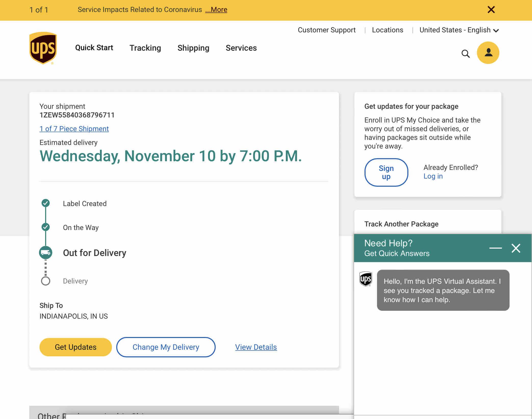This screenshot has width=532, height=419.
Task: Open the search magnifier icon
Action: [x=465, y=53]
